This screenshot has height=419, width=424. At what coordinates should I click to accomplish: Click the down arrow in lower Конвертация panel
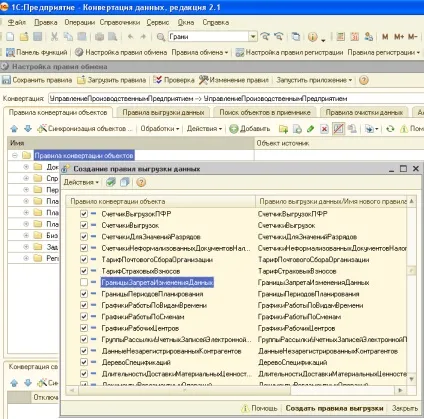[x=28, y=383]
